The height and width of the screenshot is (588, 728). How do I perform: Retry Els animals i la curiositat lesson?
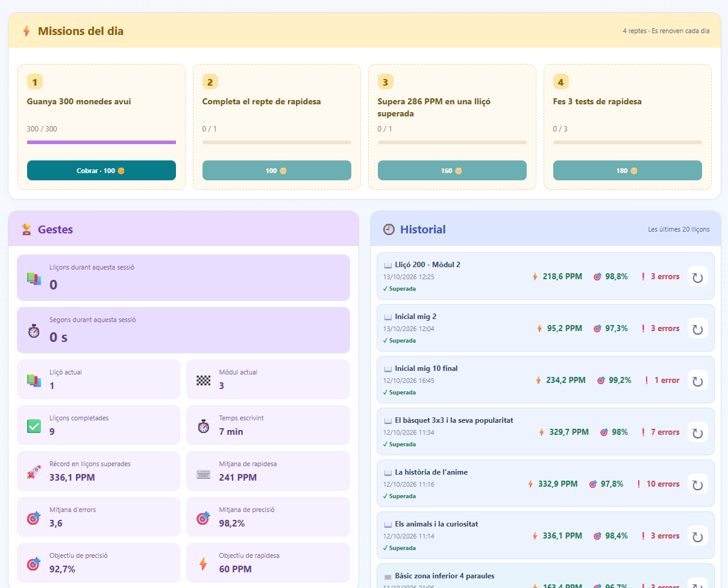click(x=698, y=536)
